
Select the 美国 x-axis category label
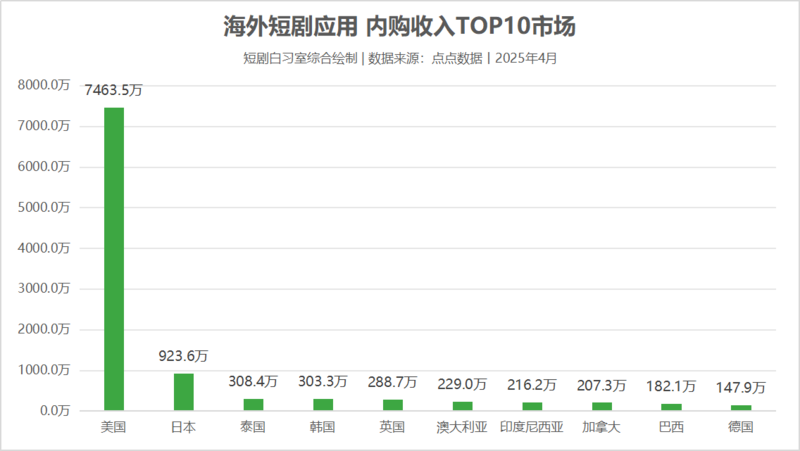(x=114, y=427)
